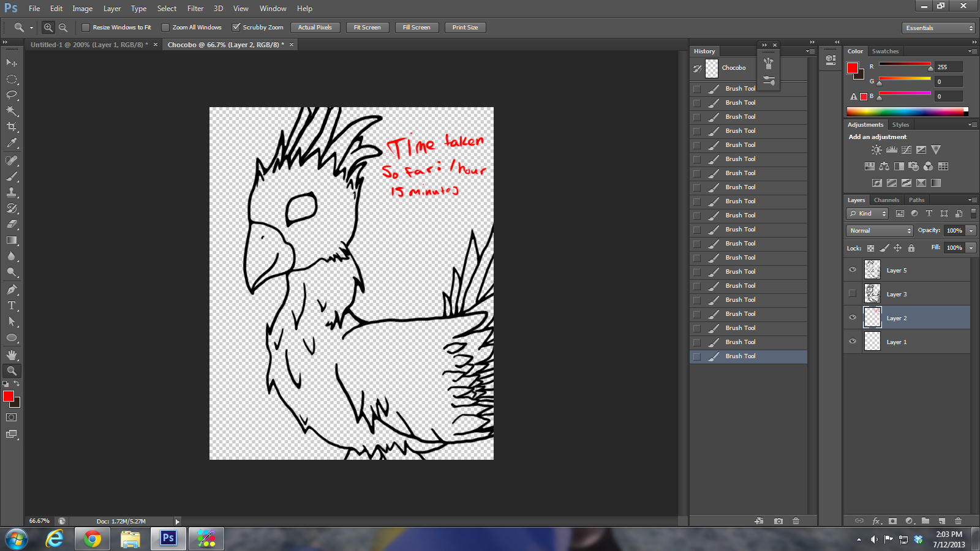Select the Crop tool

12,127
